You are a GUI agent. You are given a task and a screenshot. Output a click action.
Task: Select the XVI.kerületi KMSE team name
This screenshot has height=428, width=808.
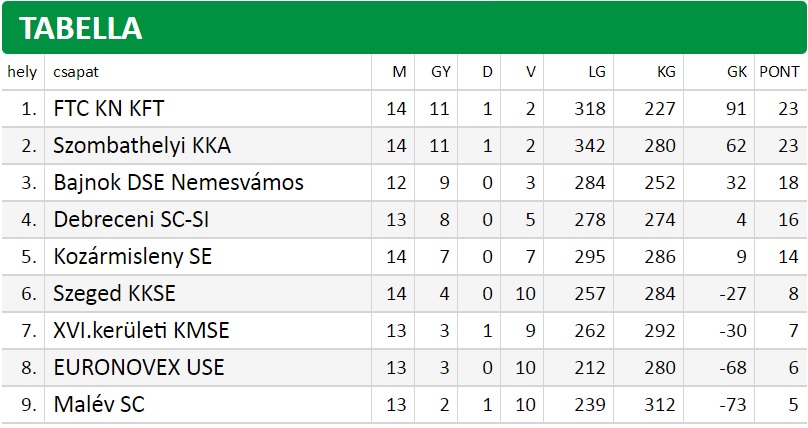point(141,331)
